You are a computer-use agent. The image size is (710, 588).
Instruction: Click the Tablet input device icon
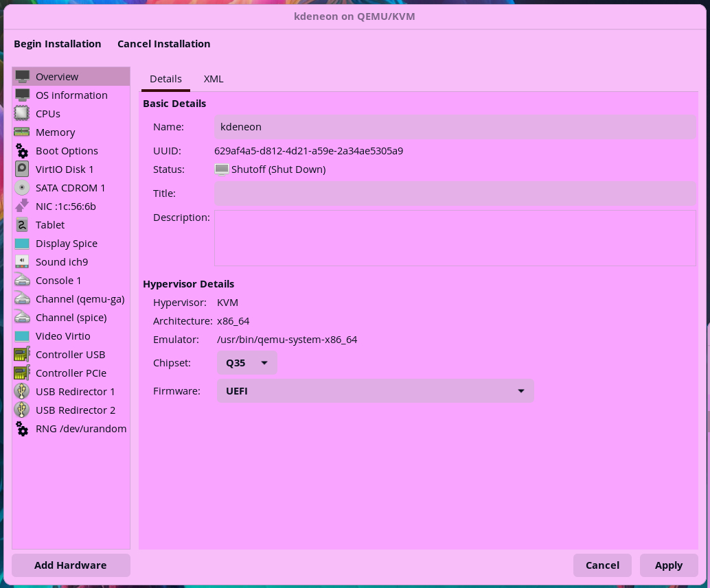click(x=23, y=225)
